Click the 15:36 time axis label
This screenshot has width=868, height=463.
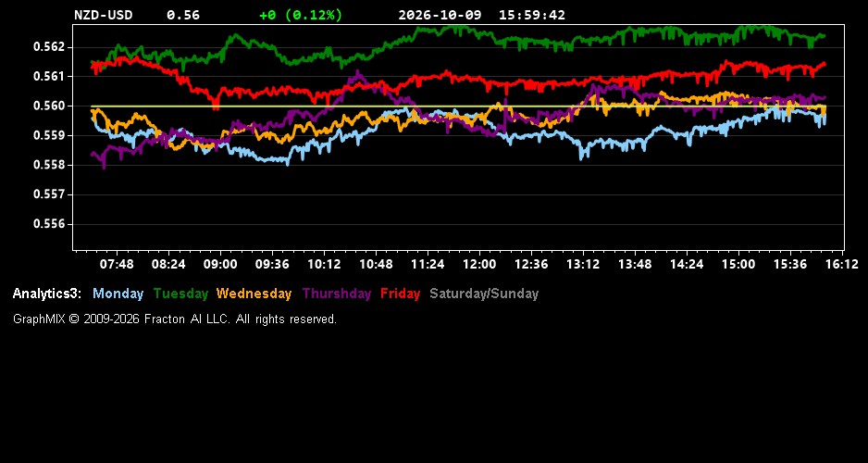pyautogui.click(x=790, y=265)
